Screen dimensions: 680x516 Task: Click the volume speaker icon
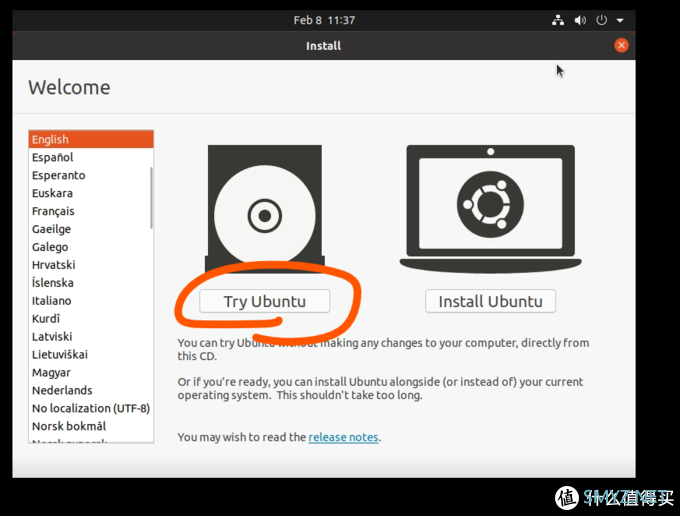tap(580, 20)
